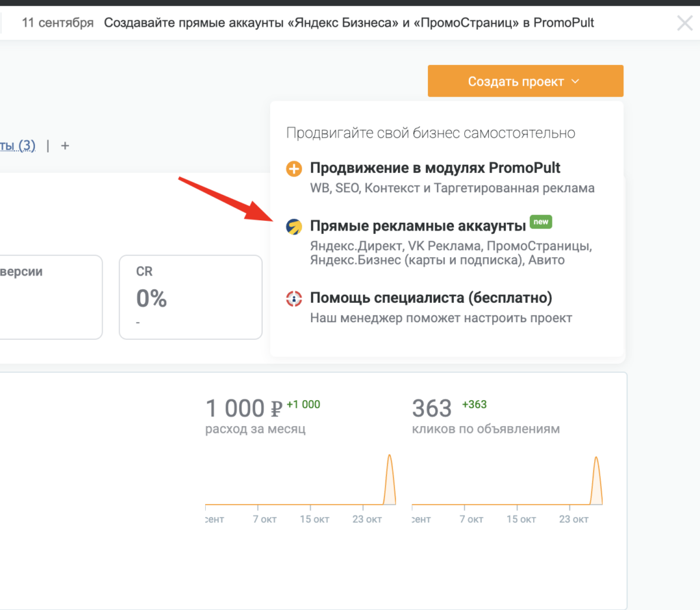Click the peak on the расход за месяц chart
This screenshot has width=700, height=610.
(x=390, y=458)
